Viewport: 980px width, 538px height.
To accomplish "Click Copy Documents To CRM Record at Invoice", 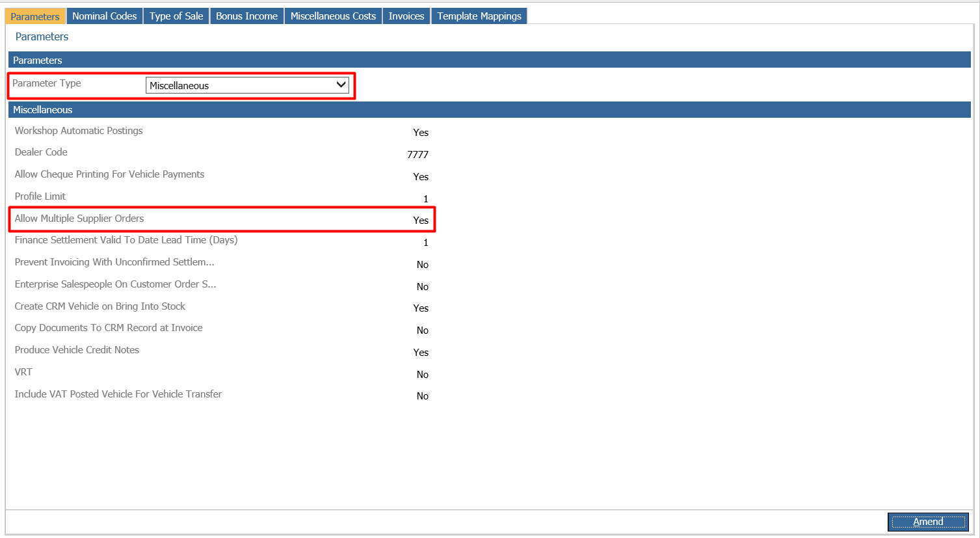I will tap(109, 328).
